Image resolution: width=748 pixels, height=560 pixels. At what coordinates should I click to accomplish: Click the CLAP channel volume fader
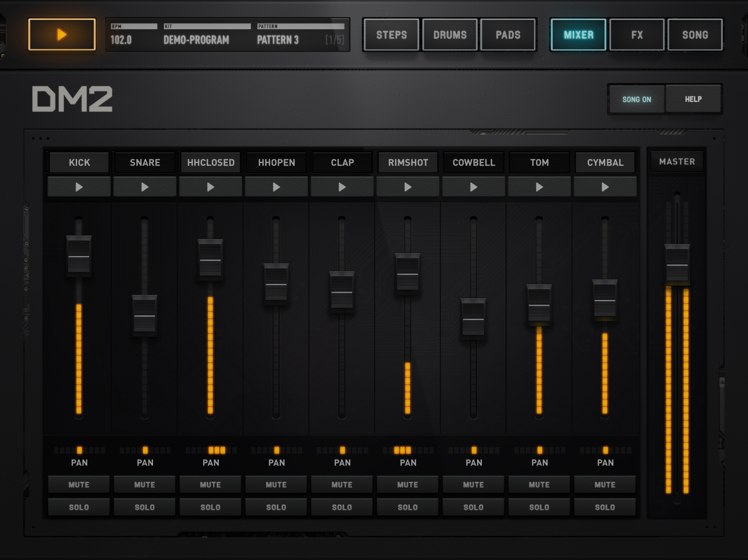tap(342, 292)
